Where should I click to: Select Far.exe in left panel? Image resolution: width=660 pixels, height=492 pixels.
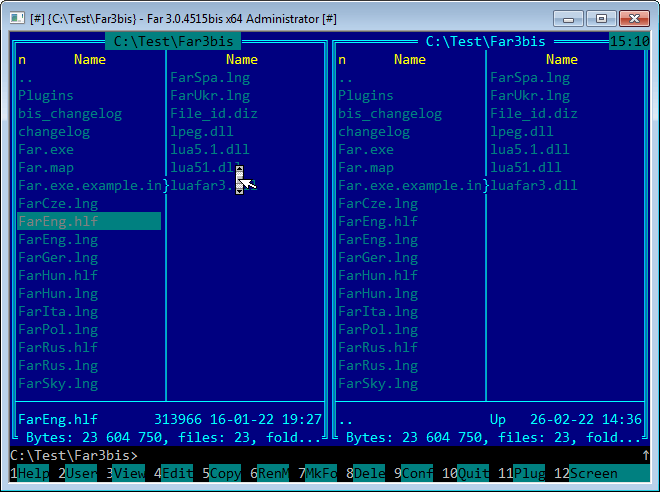46,149
